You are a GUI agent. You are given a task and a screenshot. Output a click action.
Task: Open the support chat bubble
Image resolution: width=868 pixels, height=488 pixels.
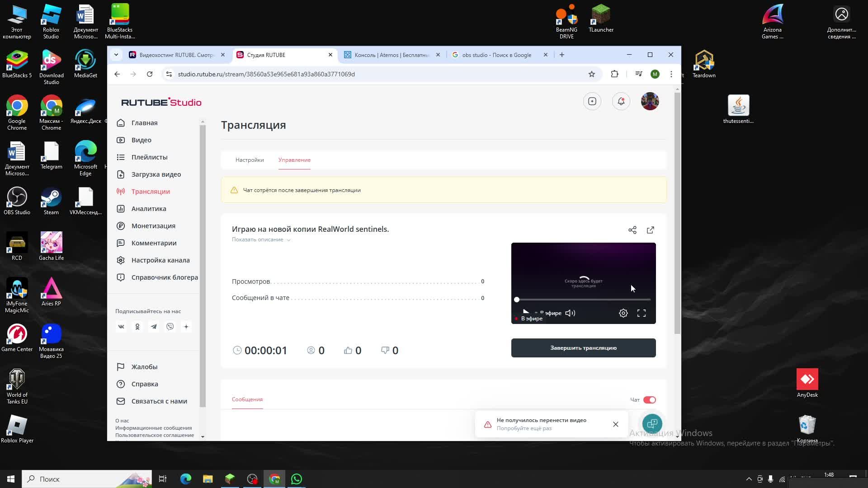pyautogui.click(x=652, y=424)
